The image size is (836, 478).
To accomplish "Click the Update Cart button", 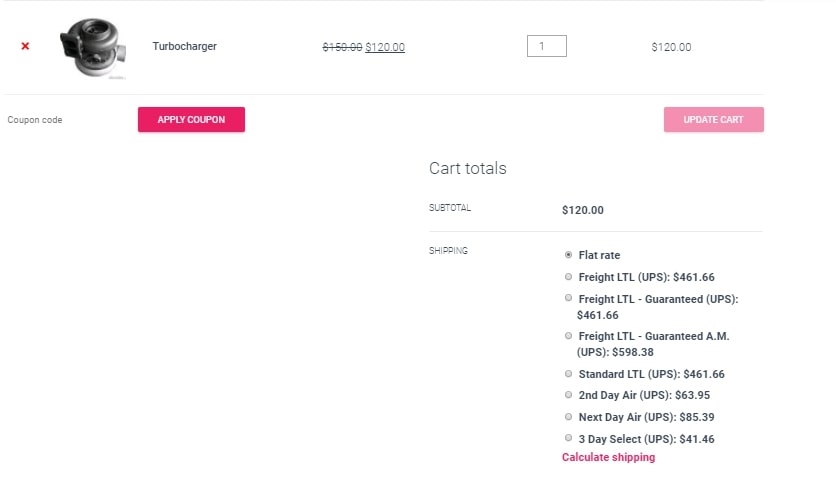I will (x=713, y=119).
